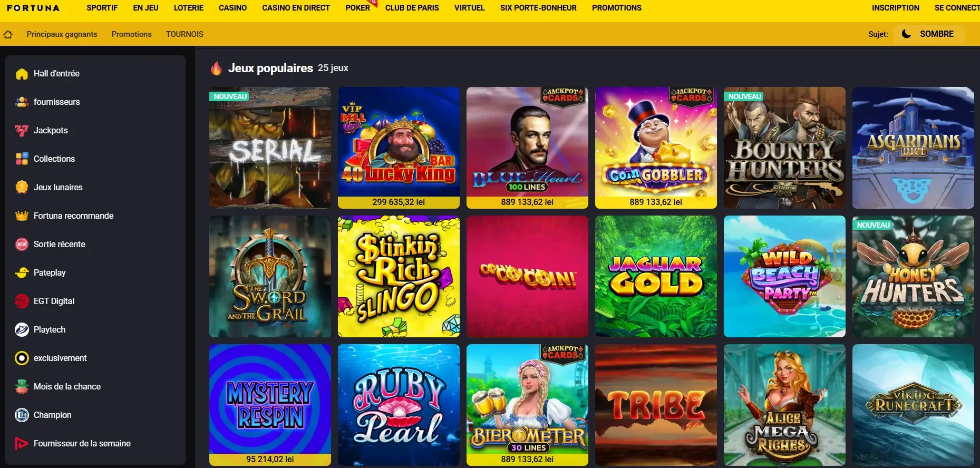Select the Playtech provider icon

[22, 330]
